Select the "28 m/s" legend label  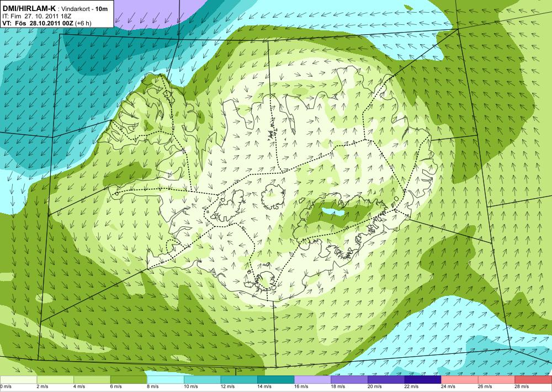point(522,386)
